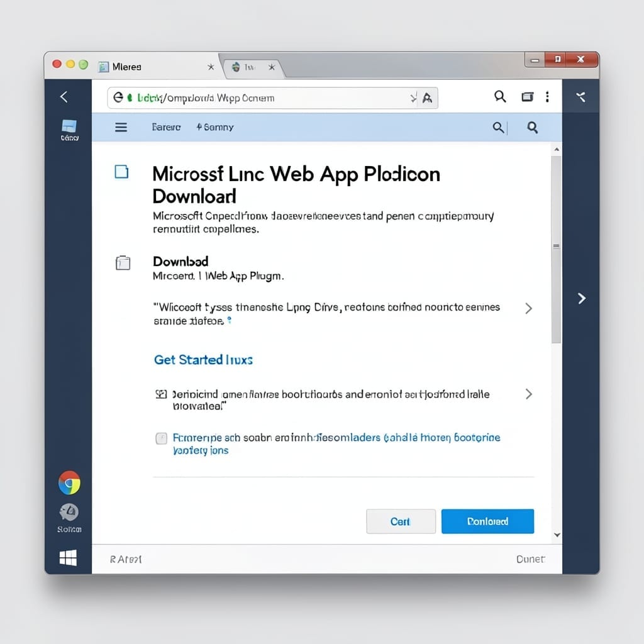This screenshot has width=644, height=644.
Task: Open the three-dot browser menu
Action: (x=547, y=96)
